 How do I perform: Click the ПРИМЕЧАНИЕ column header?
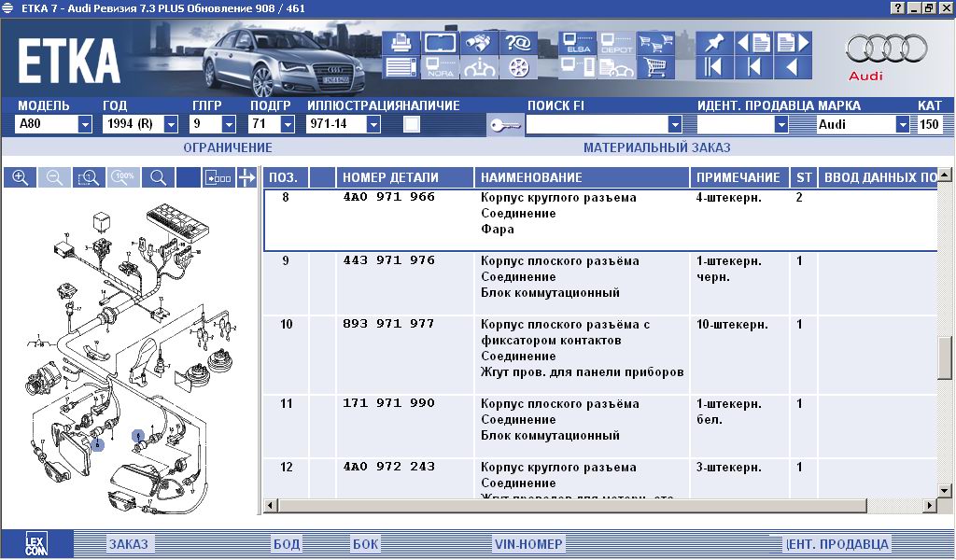click(739, 177)
